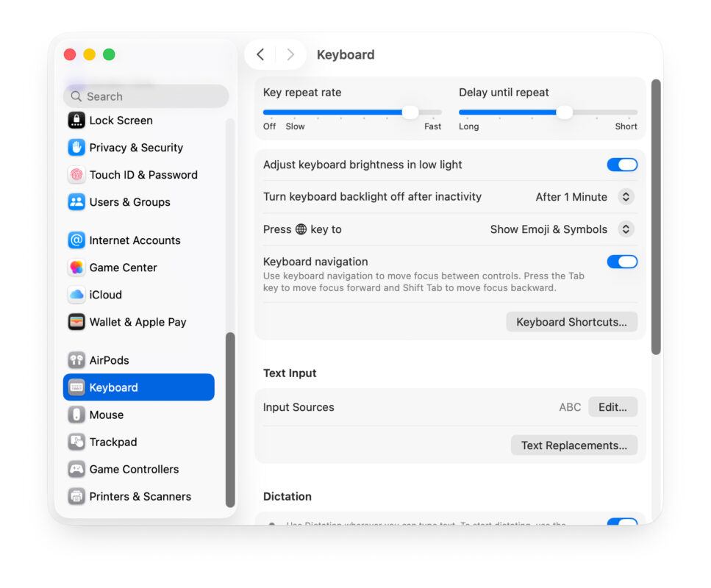Select the Lock Screen sidebar icon

coord(76,120)
